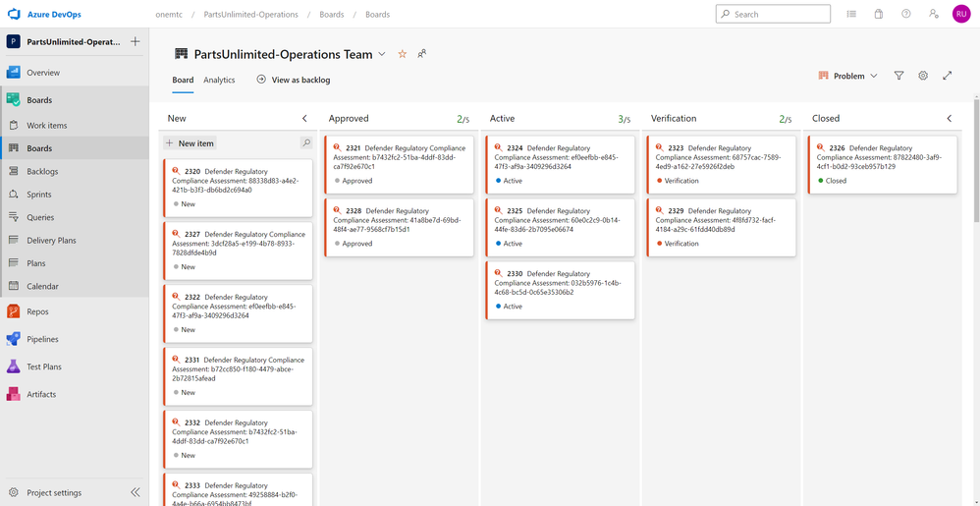The height and width of the screenshot is (506, 980).
Task: Open work item card 2322
Action: (238, 313)
